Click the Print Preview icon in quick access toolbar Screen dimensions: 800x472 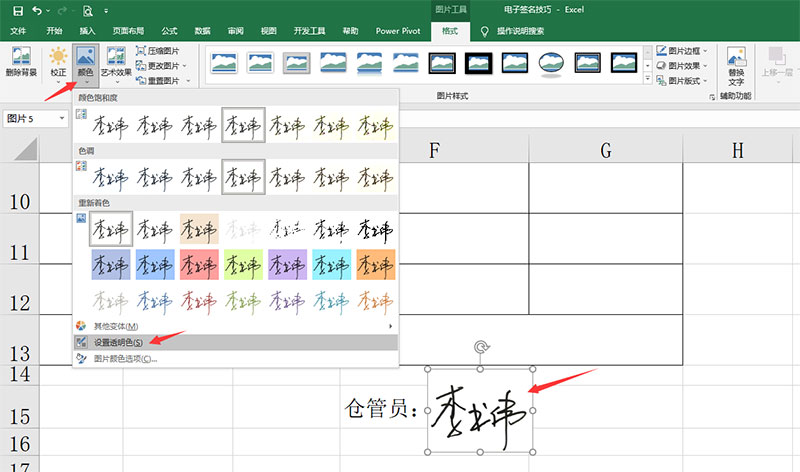click(88, 11)
